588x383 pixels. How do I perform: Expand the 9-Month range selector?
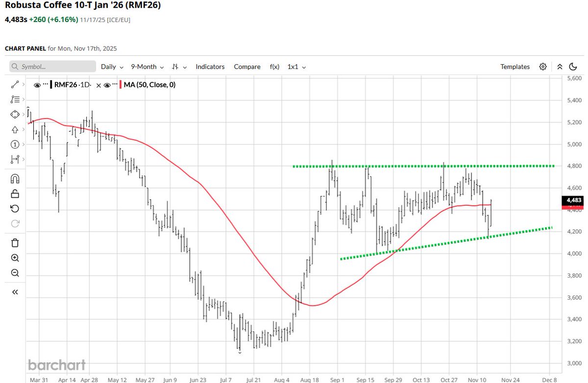(x=147, y=67)
